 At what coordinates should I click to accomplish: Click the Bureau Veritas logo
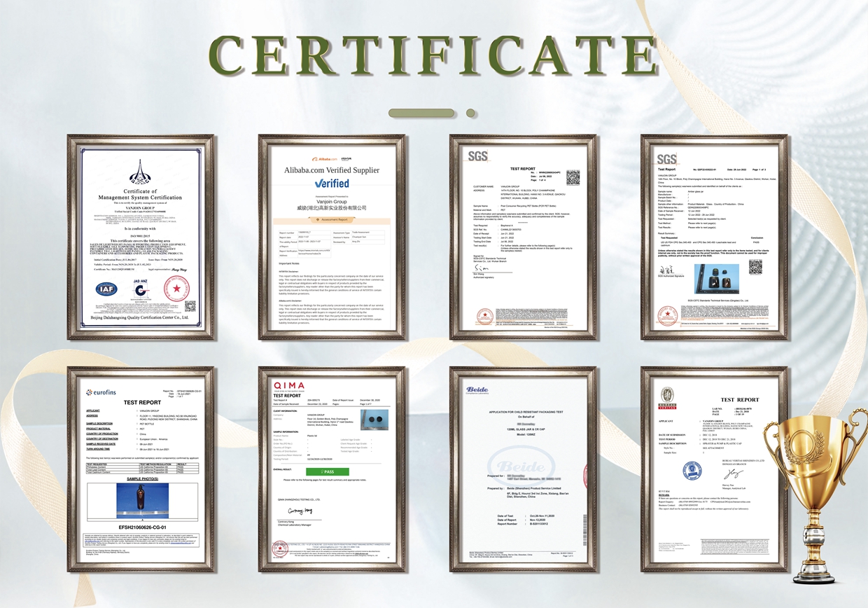(x=668, y=398)
